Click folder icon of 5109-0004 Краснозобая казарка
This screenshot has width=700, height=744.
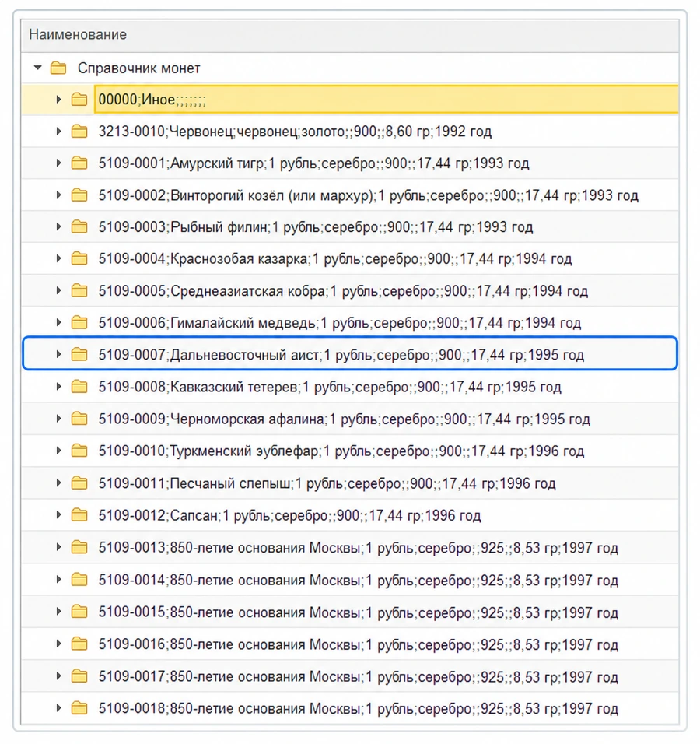coord(79,259)
